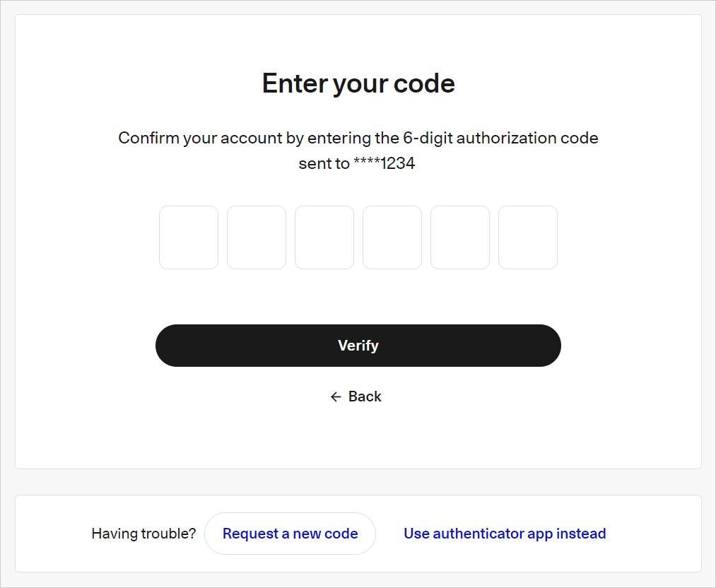Click the back arrow icon
The image size is (716, 588).
pos(336,397)
